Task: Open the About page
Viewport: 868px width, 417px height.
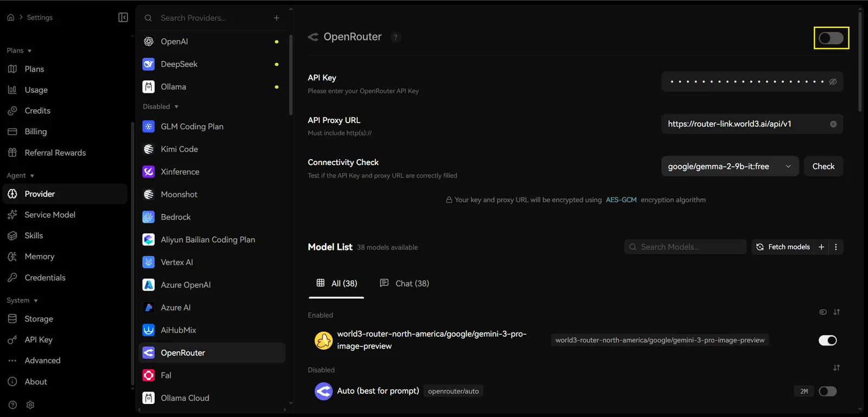Action: click(x=65, y=382)
